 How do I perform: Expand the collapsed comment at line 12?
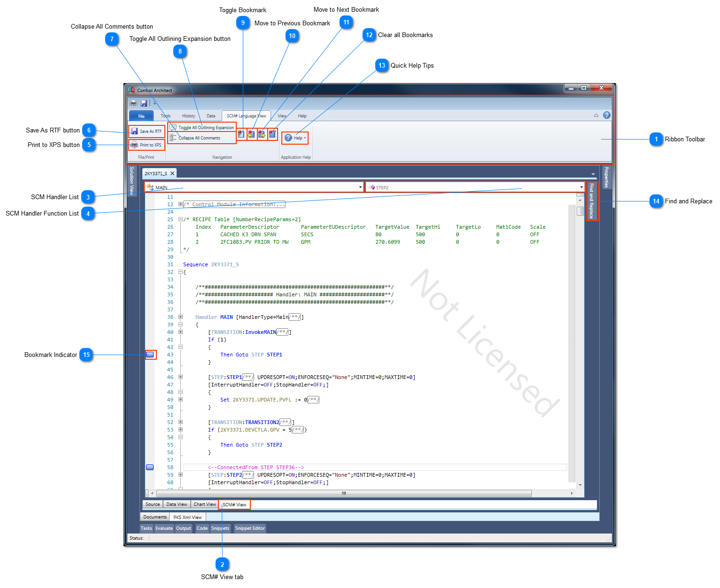tap(180, 204)
